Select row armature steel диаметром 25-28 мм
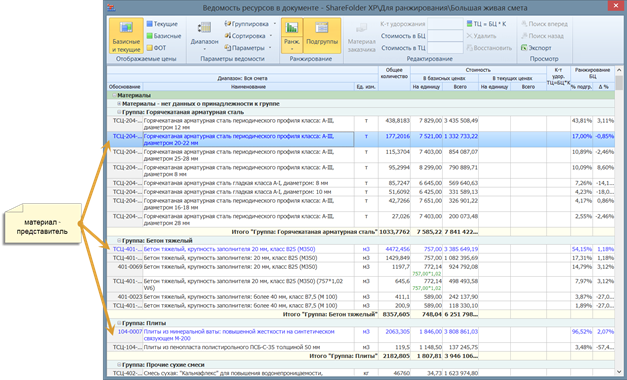 coord(361,155)
